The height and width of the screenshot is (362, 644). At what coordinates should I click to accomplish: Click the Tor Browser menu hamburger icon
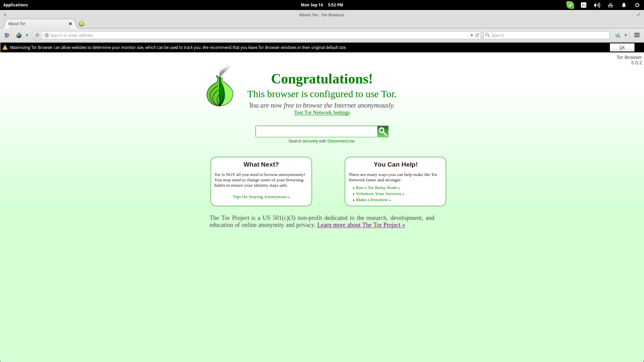coord(637,35)
